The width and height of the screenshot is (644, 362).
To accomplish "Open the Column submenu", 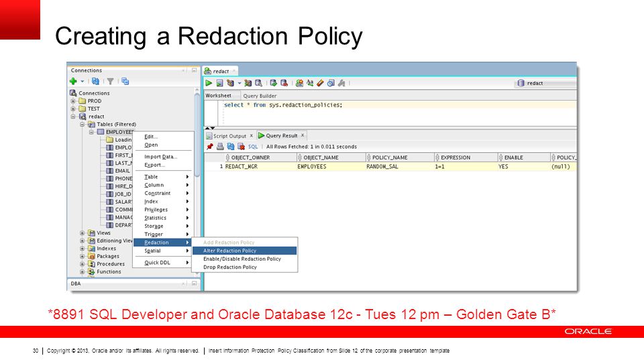I will click(x=163, y=185).
